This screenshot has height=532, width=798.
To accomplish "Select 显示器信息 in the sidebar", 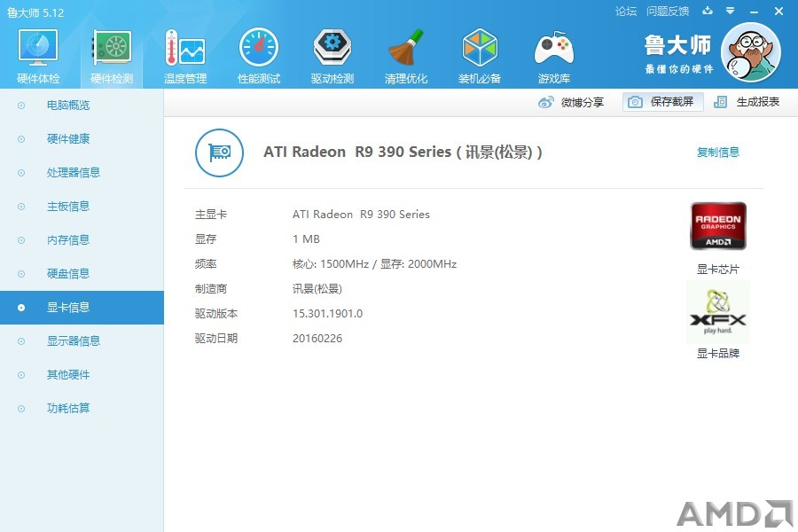I will click(x=82, y=341).
